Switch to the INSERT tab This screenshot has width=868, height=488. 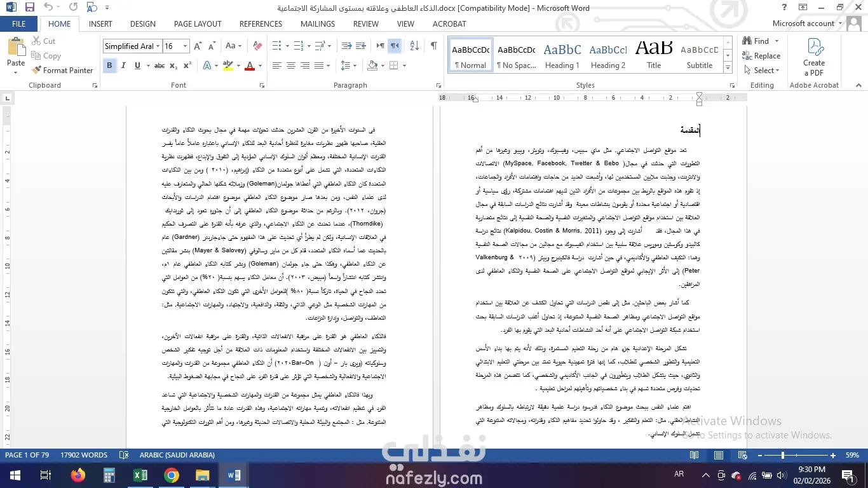[100, 24]
